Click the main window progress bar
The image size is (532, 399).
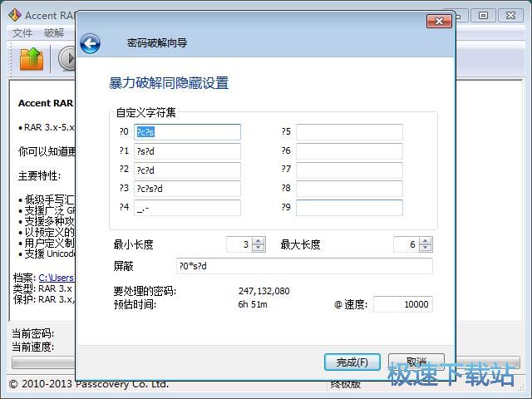tap(43, 362)
